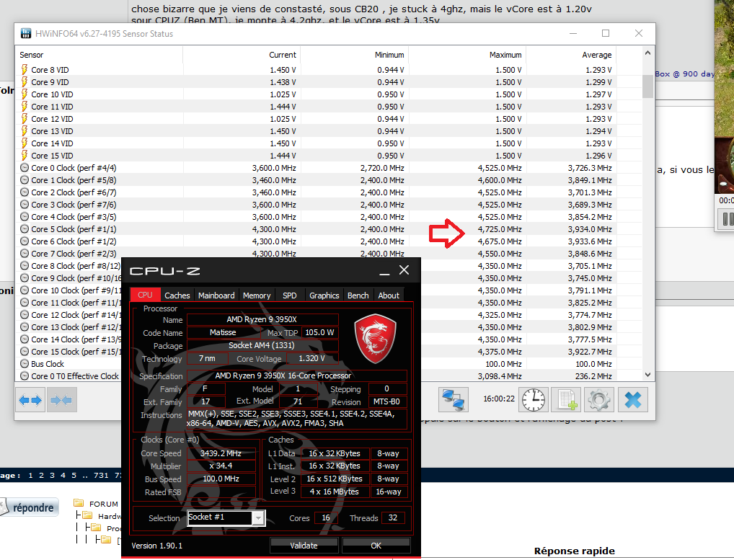Click the Bus Clock sensor icon

[25, 363]
